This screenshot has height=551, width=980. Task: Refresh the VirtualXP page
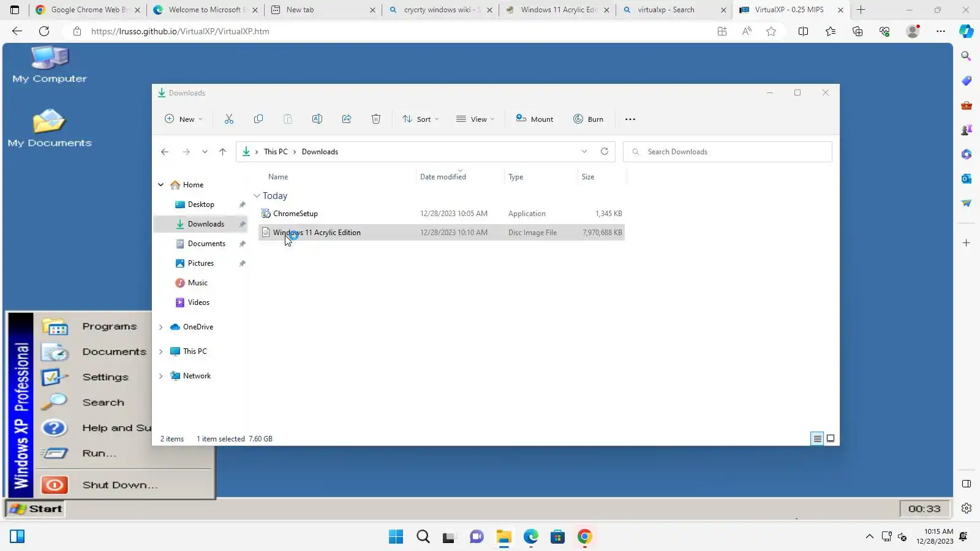click(x=44, y=31)
